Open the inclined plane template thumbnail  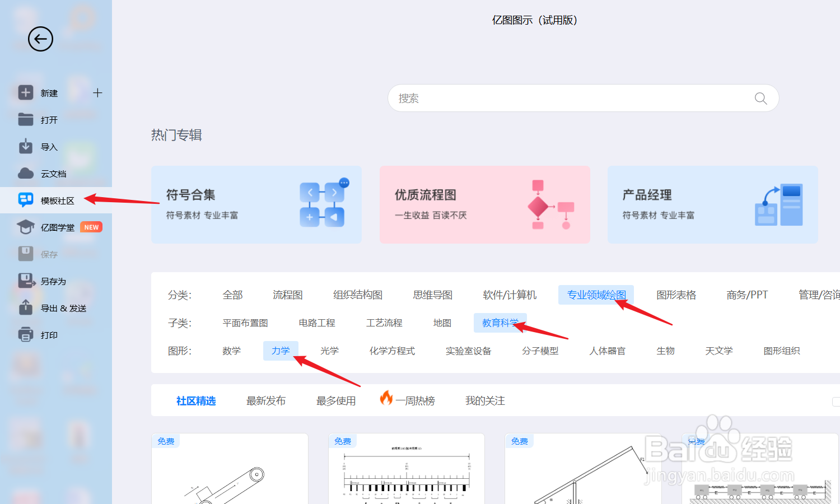[583, 469]
